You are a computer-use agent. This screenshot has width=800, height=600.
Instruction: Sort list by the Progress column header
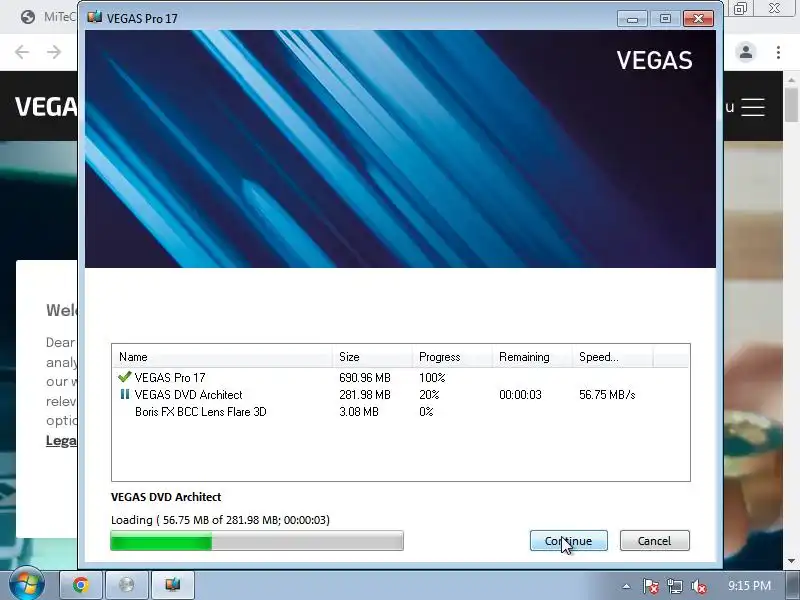452,357
